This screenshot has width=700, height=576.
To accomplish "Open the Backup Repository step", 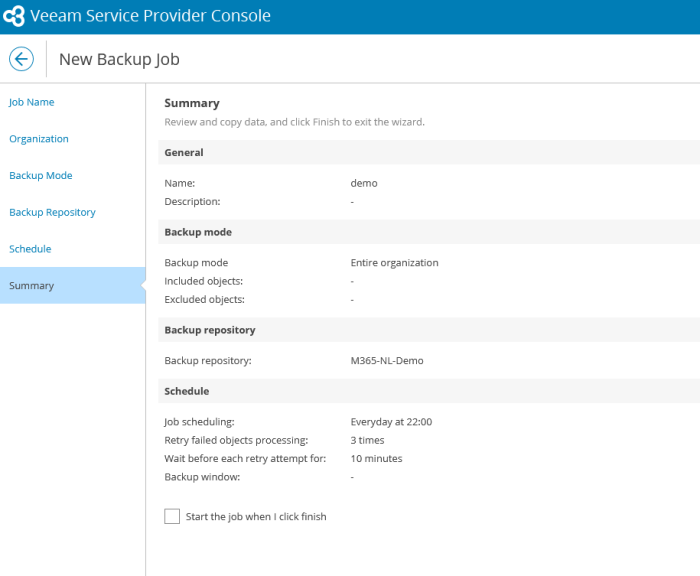I will 52,212.
